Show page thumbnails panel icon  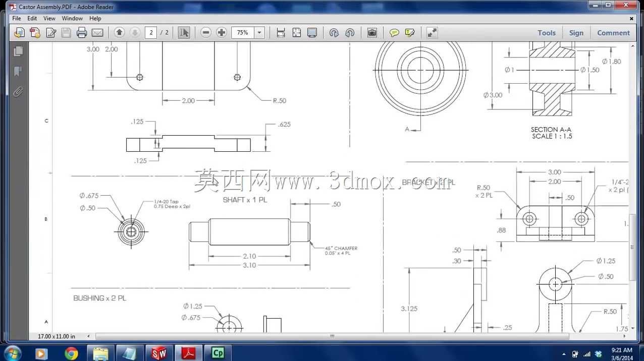click(18, 51)
